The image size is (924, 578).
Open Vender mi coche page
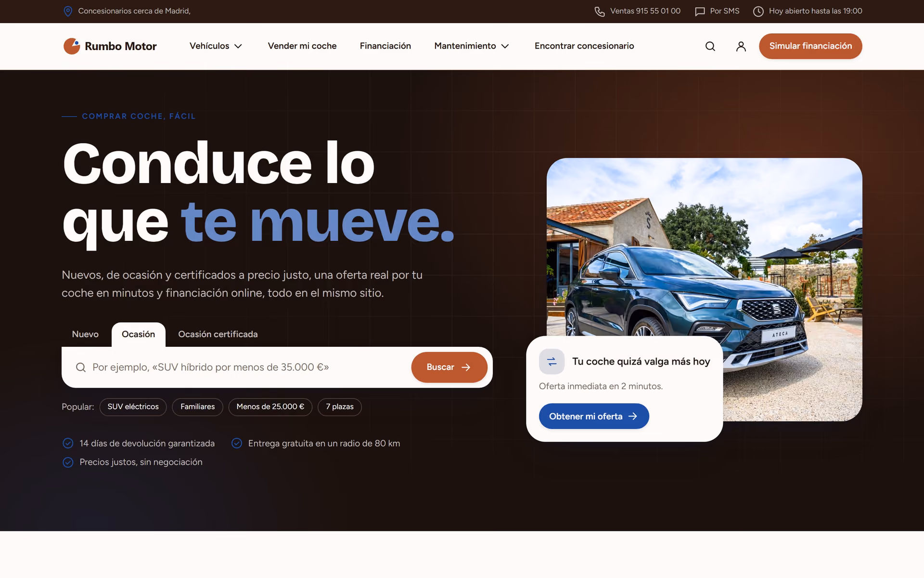[302, 46]
